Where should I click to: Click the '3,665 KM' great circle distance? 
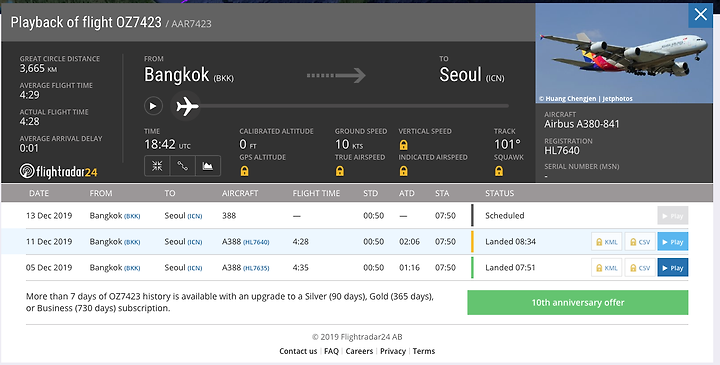tap(38, 69)
